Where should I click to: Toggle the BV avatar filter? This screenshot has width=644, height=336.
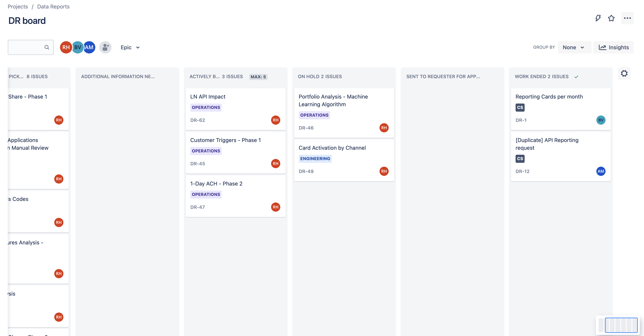tap(78, 47)
